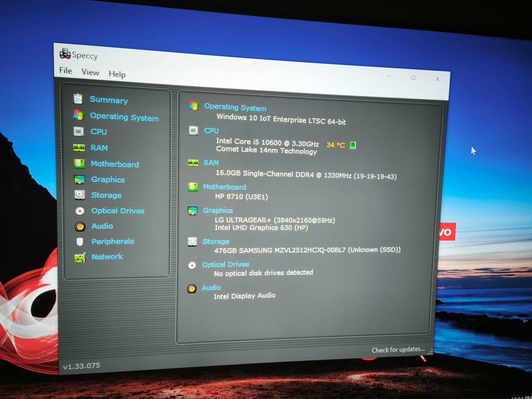
Task: Close the Speccy window
Action: point(438,79)
